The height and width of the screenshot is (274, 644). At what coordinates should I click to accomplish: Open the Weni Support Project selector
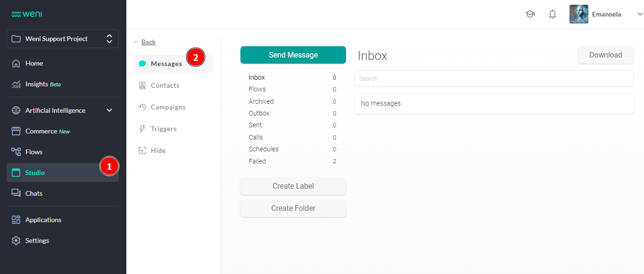(63, 39)
